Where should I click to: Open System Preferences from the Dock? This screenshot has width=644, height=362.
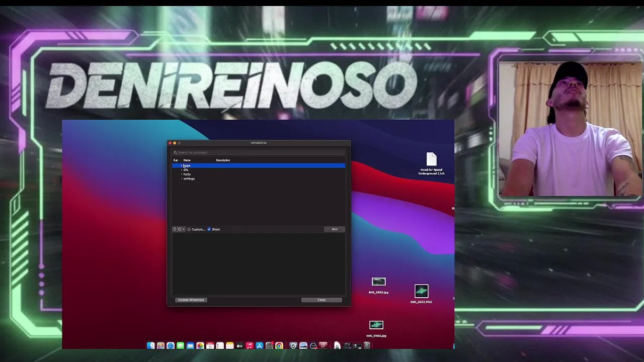tap(269, 345)
